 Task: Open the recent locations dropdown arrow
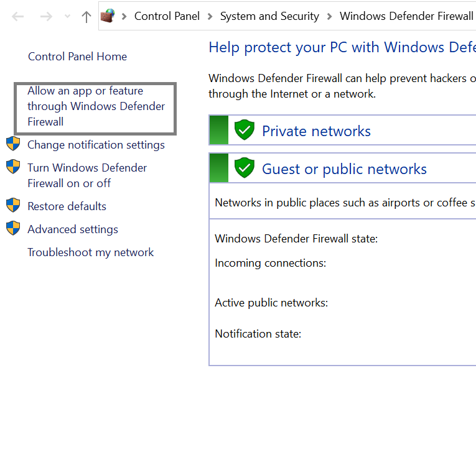(67, 16)
